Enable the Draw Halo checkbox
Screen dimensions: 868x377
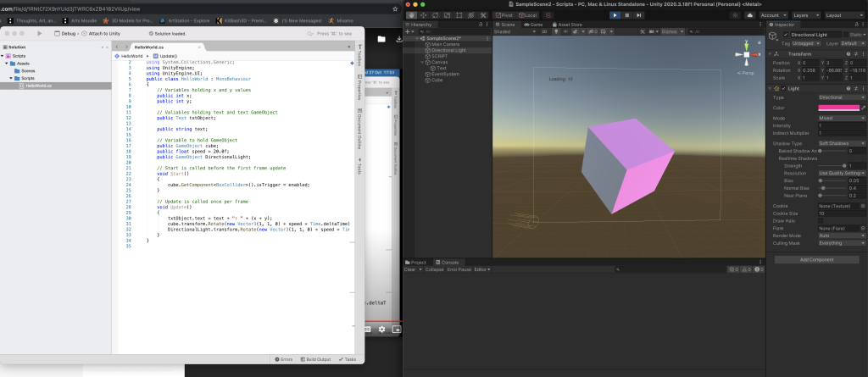pos(821,220)
